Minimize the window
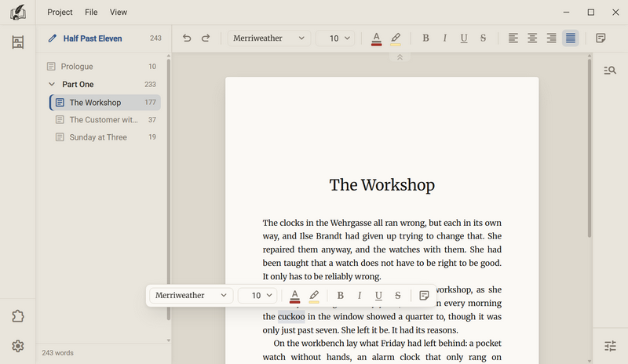Screen dimensions: 628x364 [x=566, y=13]
